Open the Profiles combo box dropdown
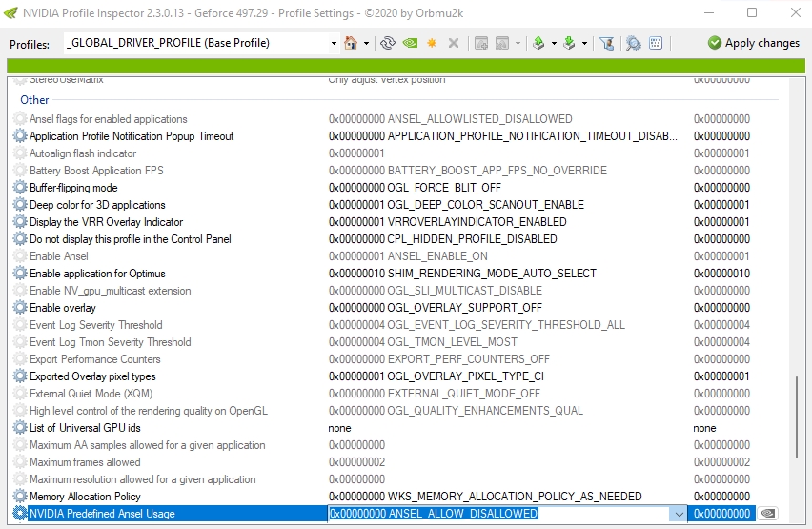Screen dimensions: 812x529 [x=334, y=44]
